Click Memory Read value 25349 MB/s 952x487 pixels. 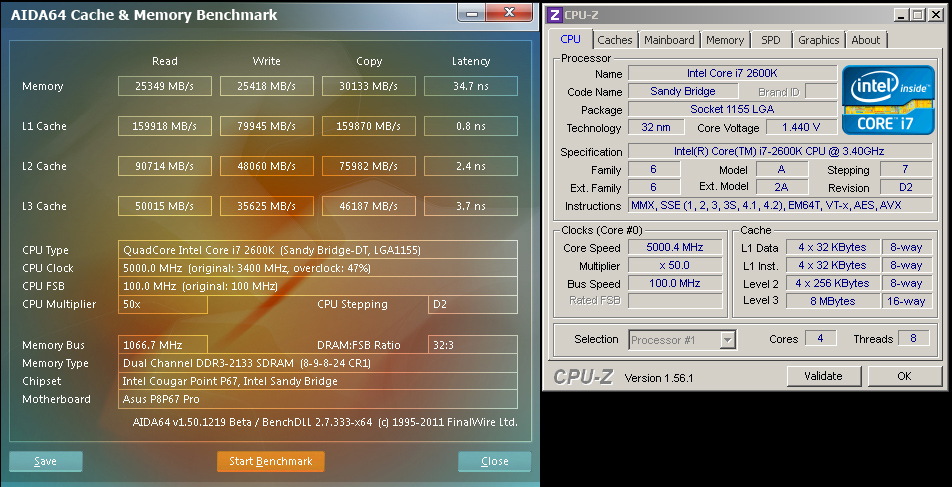coord(165,86)
